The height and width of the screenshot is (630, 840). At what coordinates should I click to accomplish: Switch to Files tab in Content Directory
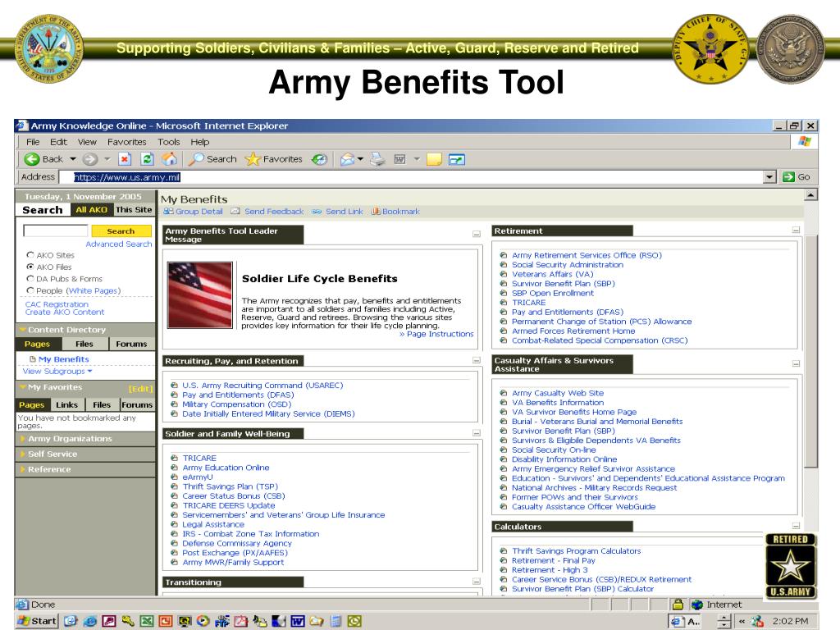pyautogui.click(x=84, y=344)
